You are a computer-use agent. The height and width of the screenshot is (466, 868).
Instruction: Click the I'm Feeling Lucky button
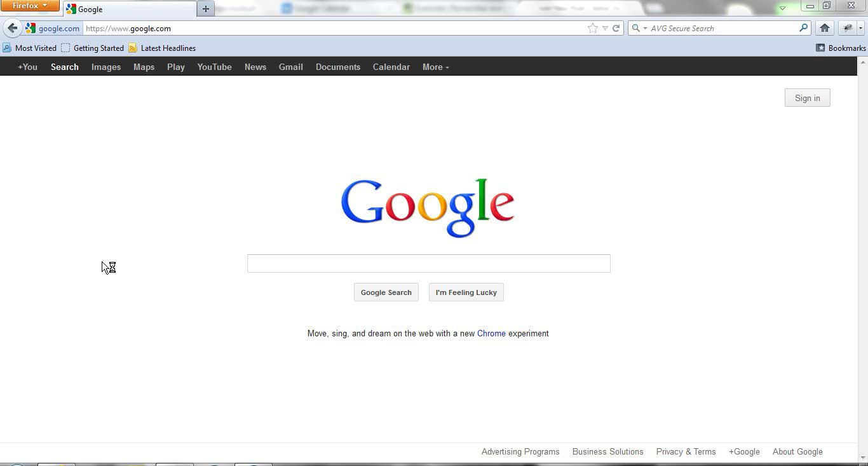click(x=466, y=292)
